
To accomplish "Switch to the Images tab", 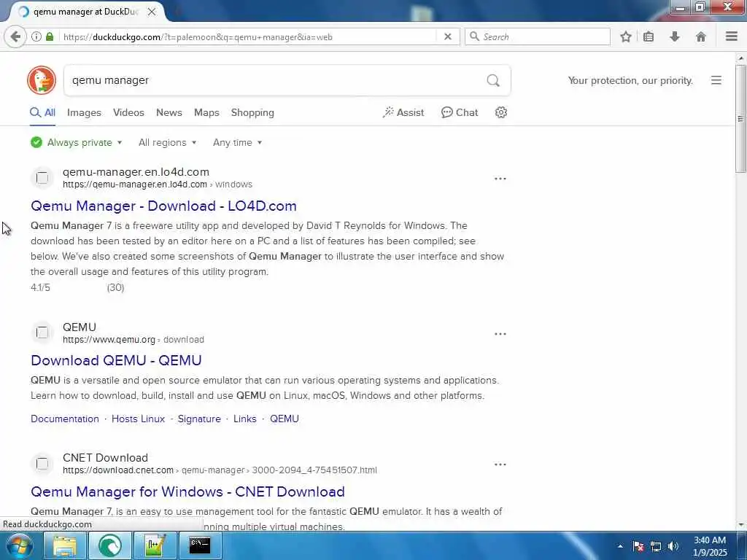I will 84,112.
